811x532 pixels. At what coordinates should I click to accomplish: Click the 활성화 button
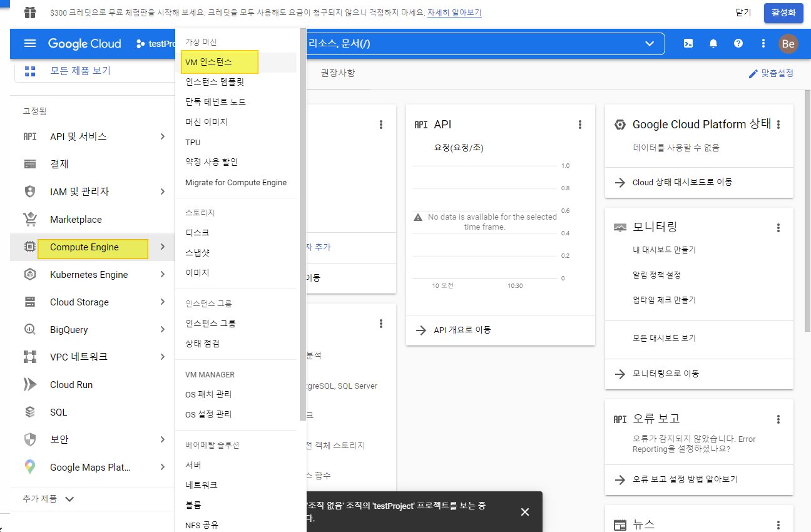pos(783,13)
